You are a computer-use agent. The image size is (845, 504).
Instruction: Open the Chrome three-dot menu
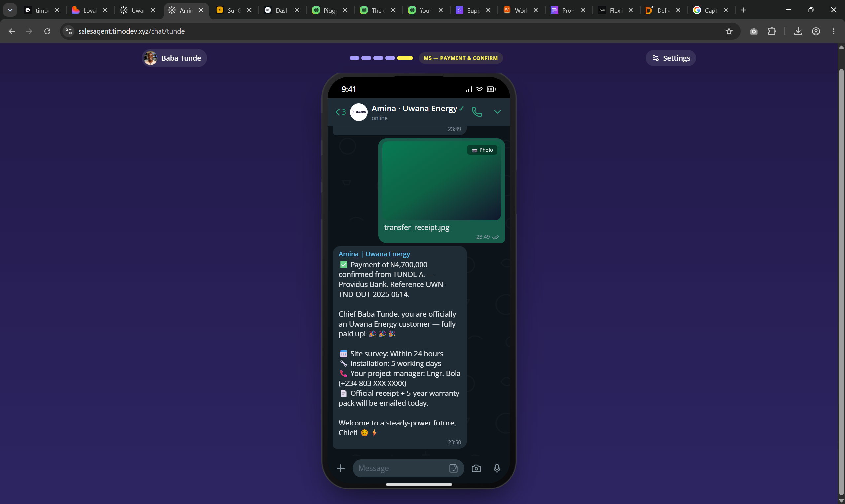click(833, 31)
